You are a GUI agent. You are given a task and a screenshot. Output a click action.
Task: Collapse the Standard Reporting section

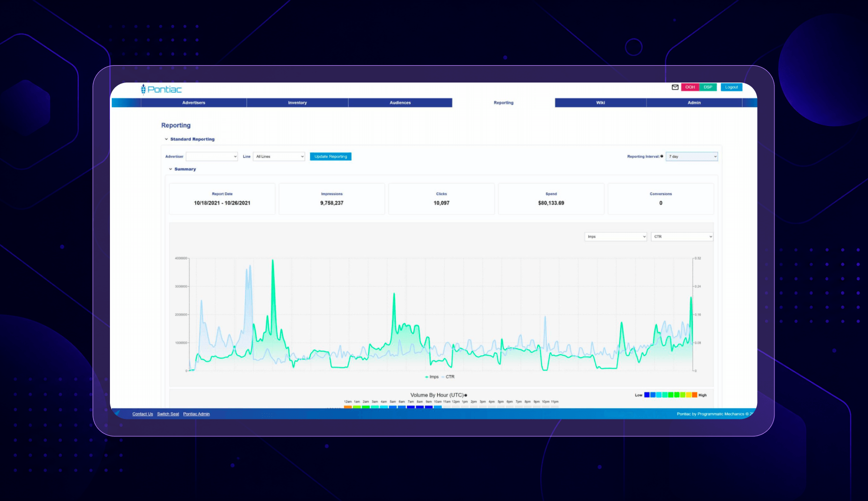(x=166, y=139)
